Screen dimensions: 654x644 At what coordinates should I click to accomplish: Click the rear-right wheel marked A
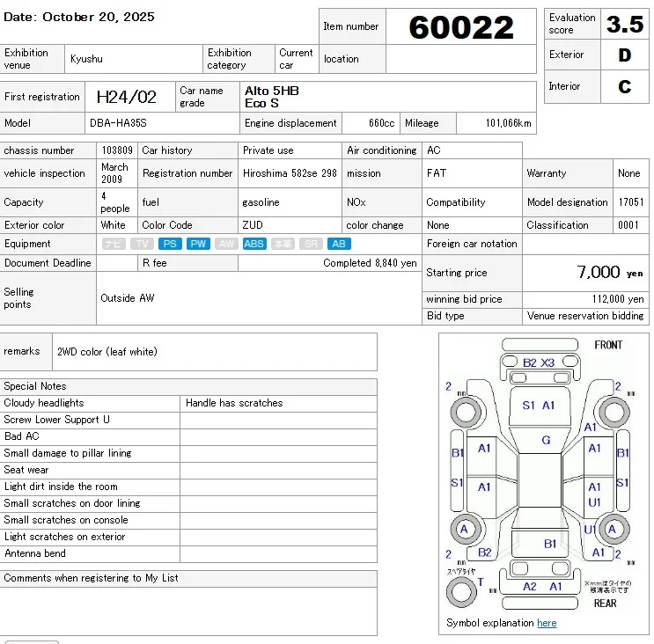click(614, 530)
